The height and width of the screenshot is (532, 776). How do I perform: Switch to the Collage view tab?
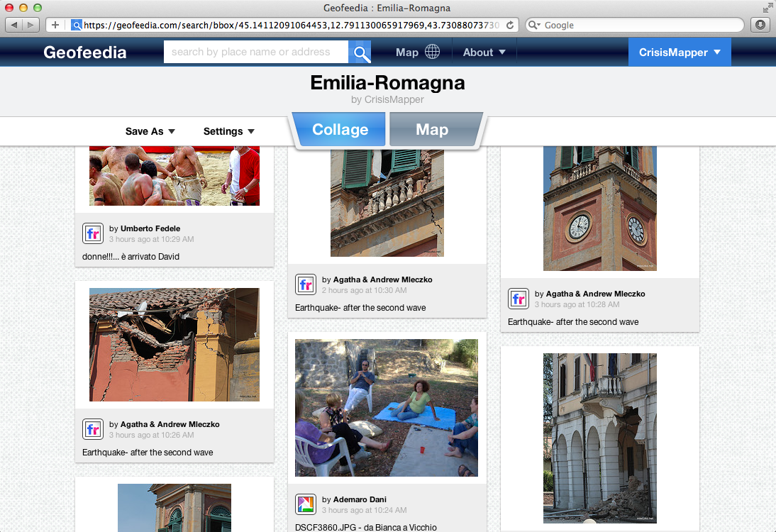click(x=340, y=130)
